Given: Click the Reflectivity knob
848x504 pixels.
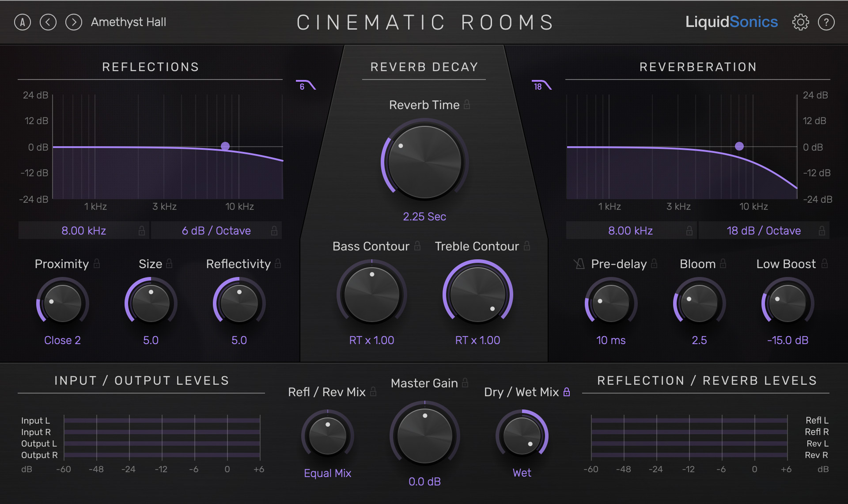Looking at the screenshot, I should (x=239, y=303).
